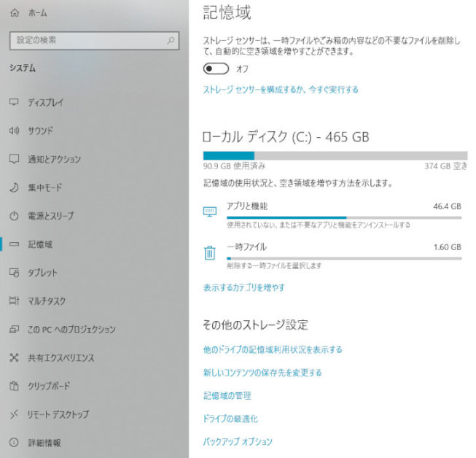Select 記憶域 label in sidebar
This screenshot has height=458, width=476.
(x=40, y=244)
